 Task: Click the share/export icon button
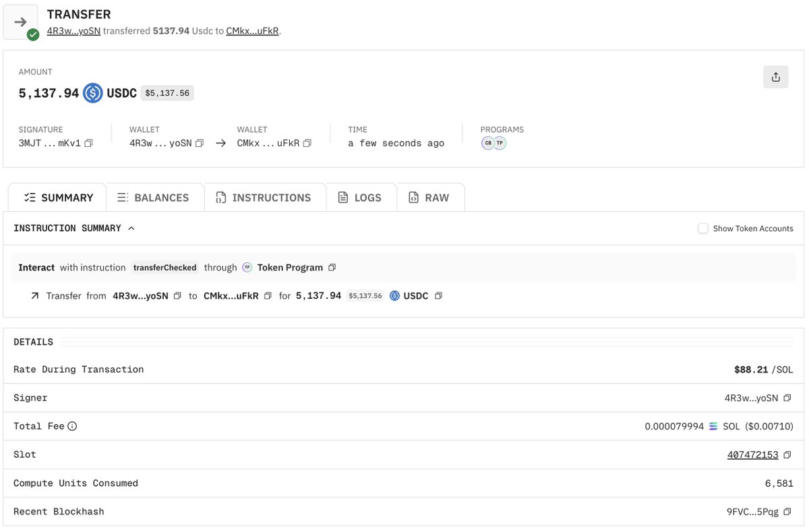(x=775, y=77)
